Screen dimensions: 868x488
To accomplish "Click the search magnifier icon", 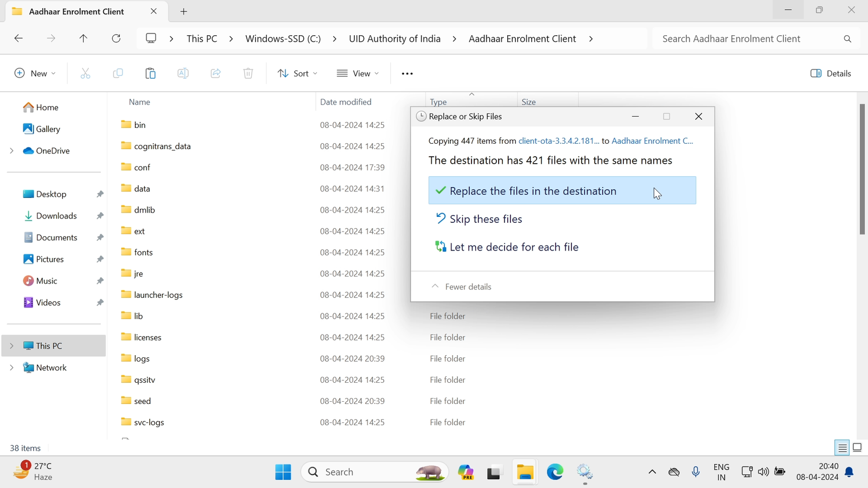I will click(847, 38).
